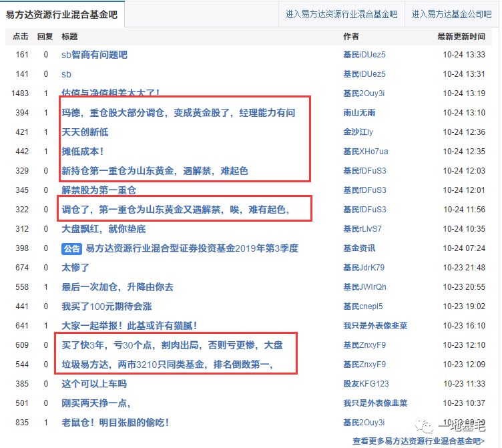
Task: Open author 基民fDFuS3 on the 12:03 post
Action: (364, 171)
